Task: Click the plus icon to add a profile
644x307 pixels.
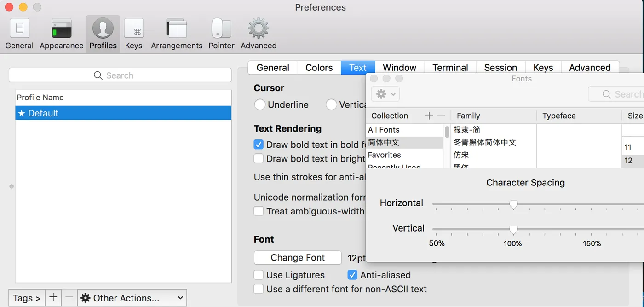Action: click(x=53, y=297)
